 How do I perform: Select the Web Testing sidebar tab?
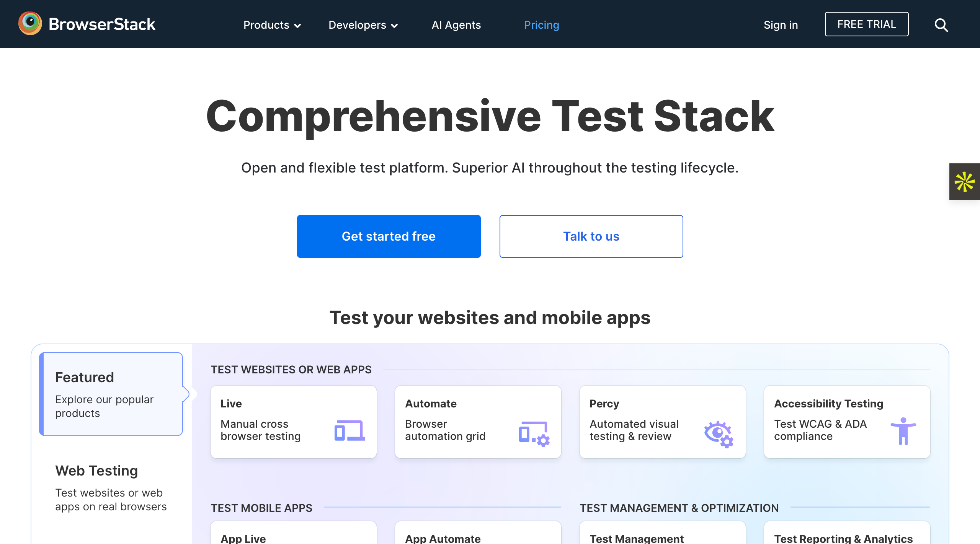[x=111, y=487]
